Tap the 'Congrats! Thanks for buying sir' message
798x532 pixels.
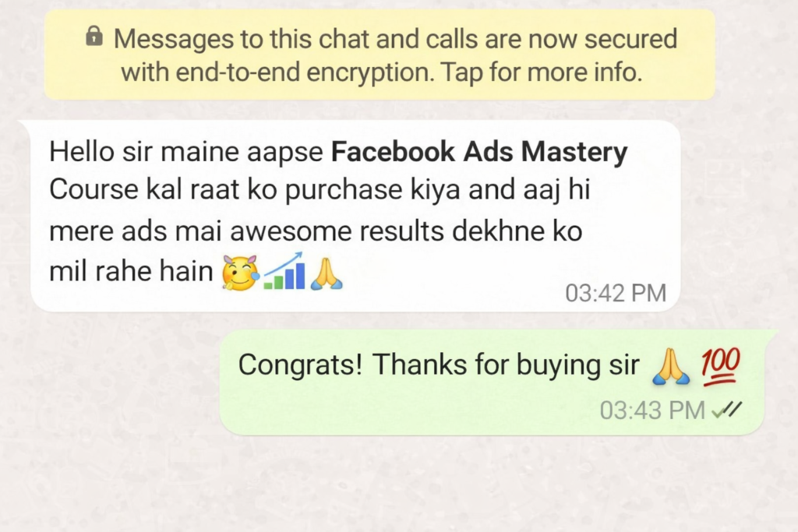493,382
